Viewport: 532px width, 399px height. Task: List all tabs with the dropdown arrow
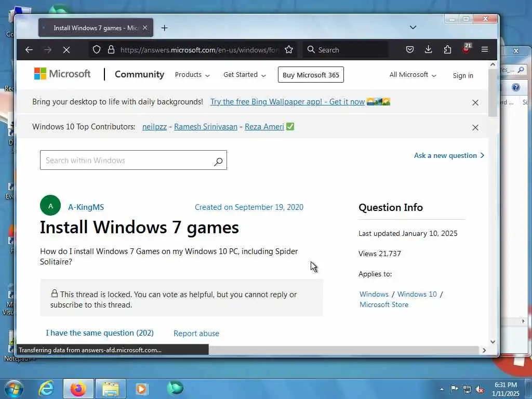click(x=413, y=27)
